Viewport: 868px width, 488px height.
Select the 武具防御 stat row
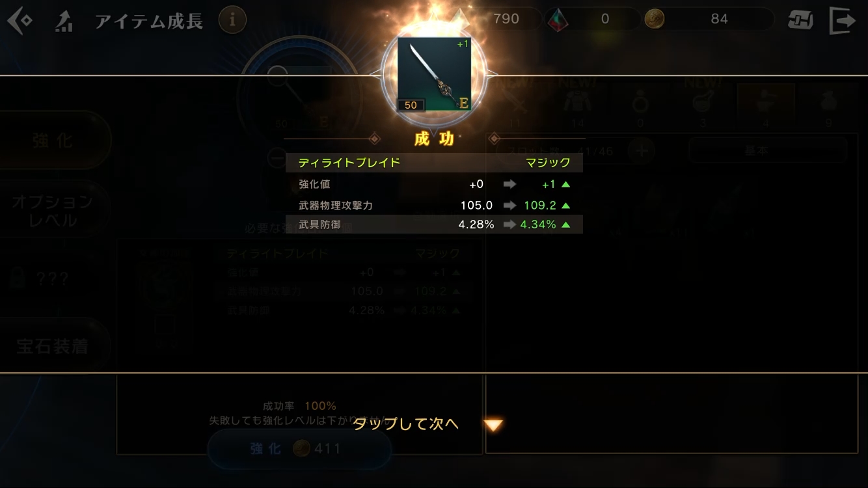point(434,224)
